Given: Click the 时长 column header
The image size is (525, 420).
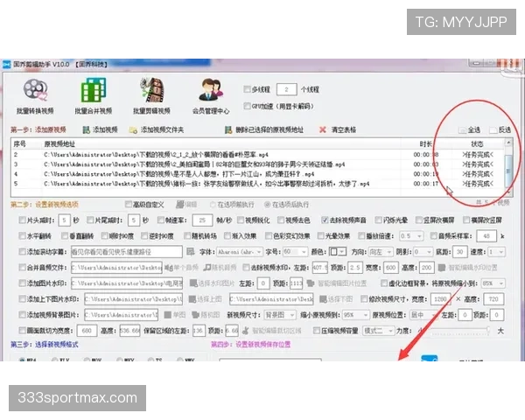Looking at the screenshot, I should click(x=425, y=144).
